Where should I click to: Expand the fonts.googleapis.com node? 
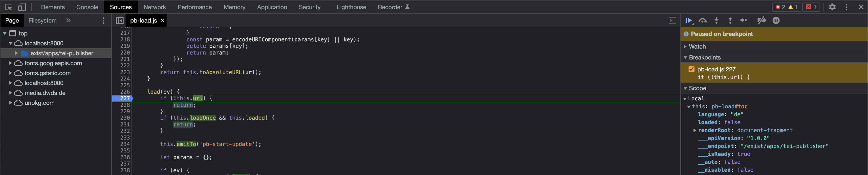point(10,63)
